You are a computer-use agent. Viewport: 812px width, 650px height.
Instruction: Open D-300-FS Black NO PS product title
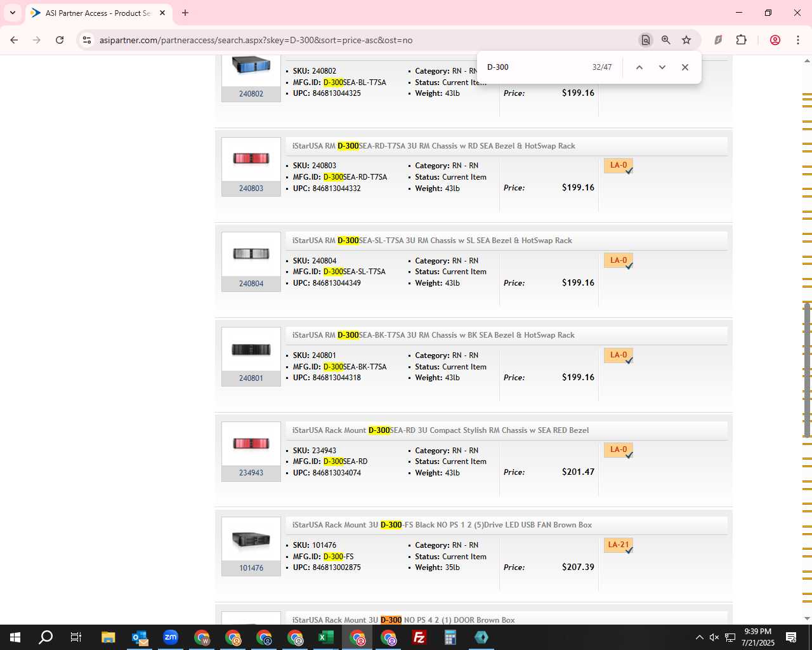tap(442, 525)
